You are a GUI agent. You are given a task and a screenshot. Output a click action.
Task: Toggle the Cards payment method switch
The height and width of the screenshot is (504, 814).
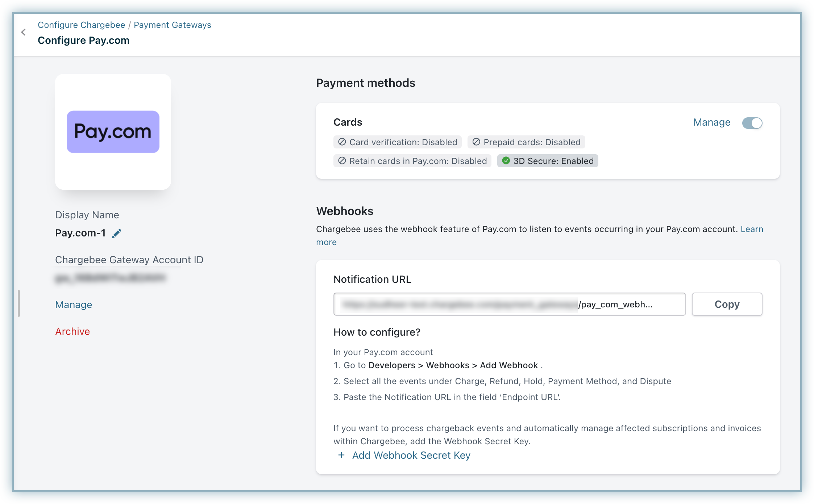click(x=752, y=123)
